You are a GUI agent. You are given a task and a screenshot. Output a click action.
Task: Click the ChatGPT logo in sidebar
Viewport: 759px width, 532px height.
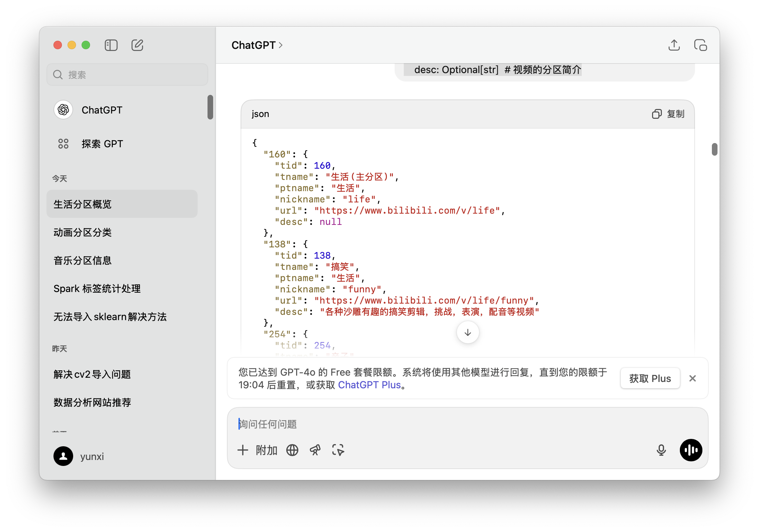coord(63,110)
